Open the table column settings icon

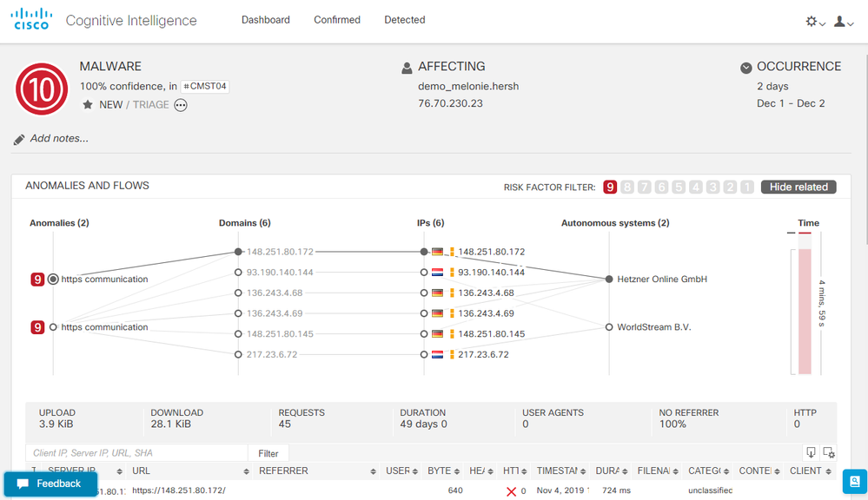click(x=829, y=452)
